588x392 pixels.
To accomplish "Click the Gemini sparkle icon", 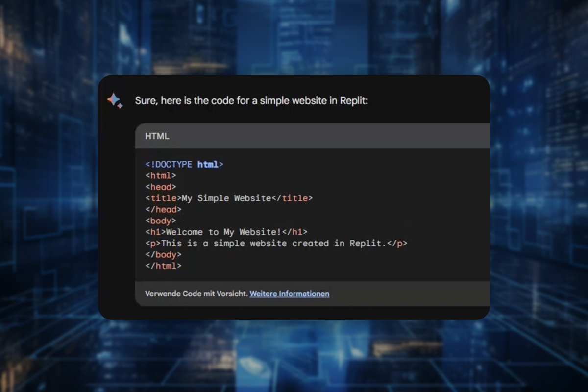I will pyautogui.click(x=115, y=100).
